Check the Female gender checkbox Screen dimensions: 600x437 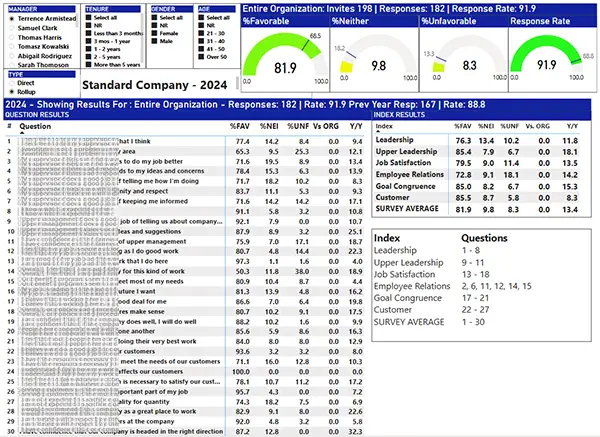(x=154, y=33)
